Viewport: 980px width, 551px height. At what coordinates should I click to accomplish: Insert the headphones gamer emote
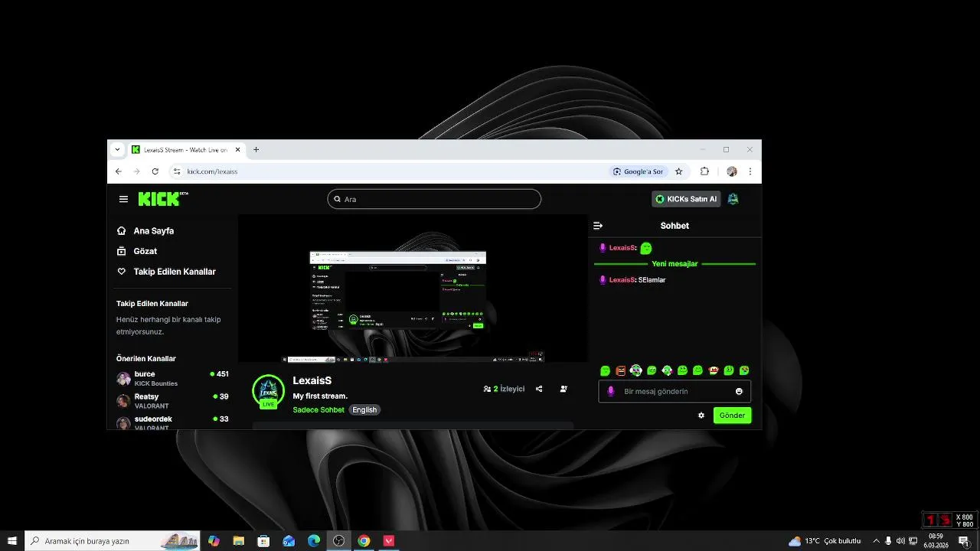(635, 370)
